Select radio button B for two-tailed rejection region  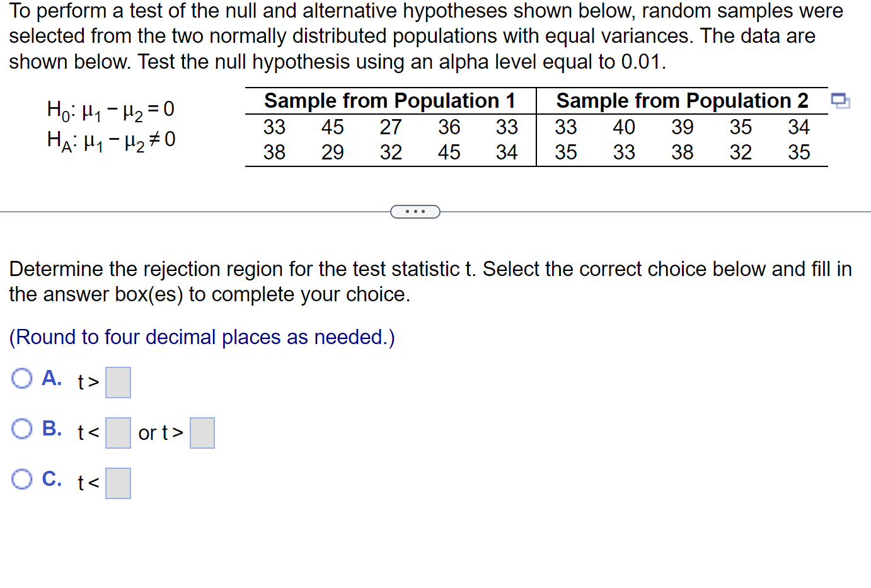pyautogui.click(x=21, y=429)
